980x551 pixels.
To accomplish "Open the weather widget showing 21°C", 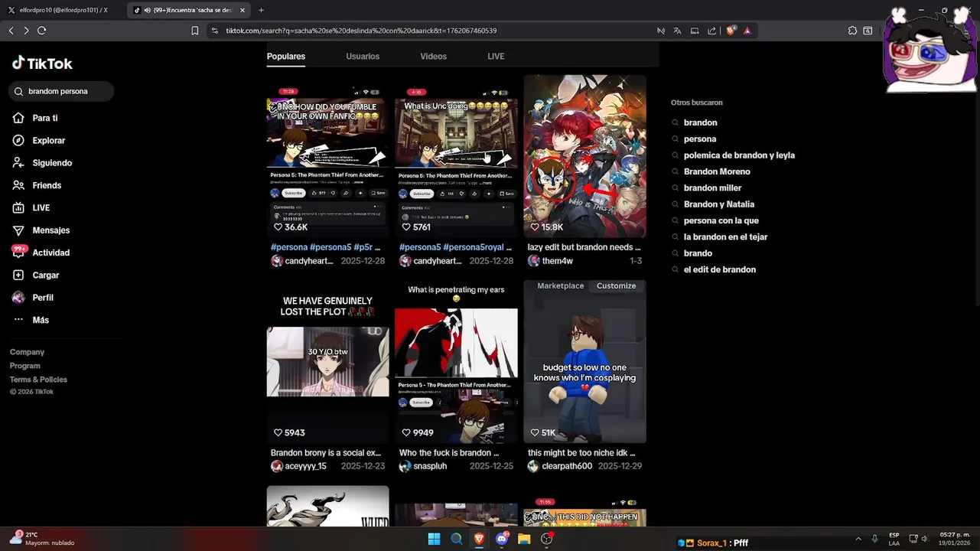I will [x=42, y=538].
